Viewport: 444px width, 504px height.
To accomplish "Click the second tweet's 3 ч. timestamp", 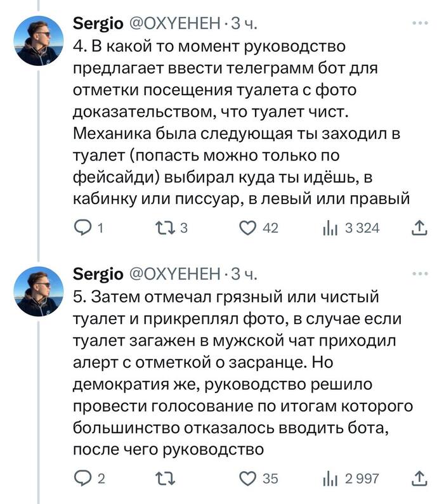I will [x=244, y=275].
